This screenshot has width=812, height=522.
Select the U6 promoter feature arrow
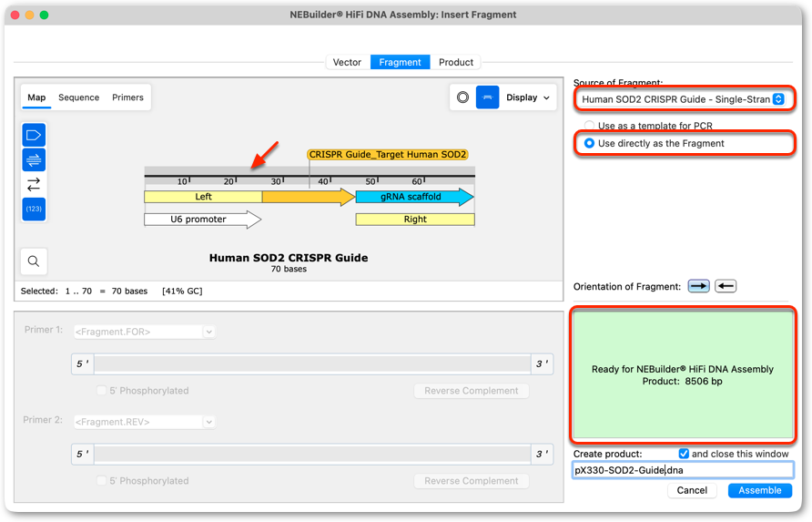tap(202, 220)
